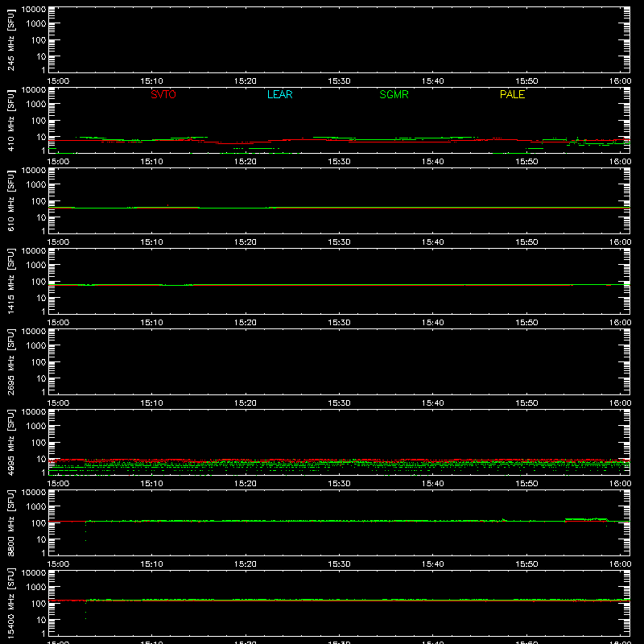Select the 2695 MHz [SFU] axis label
This screenshot has width=644, height=644.
(11, 361)
